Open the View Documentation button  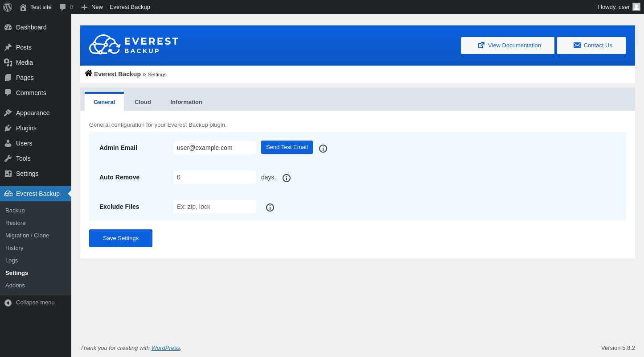click(x=508, y=46)
